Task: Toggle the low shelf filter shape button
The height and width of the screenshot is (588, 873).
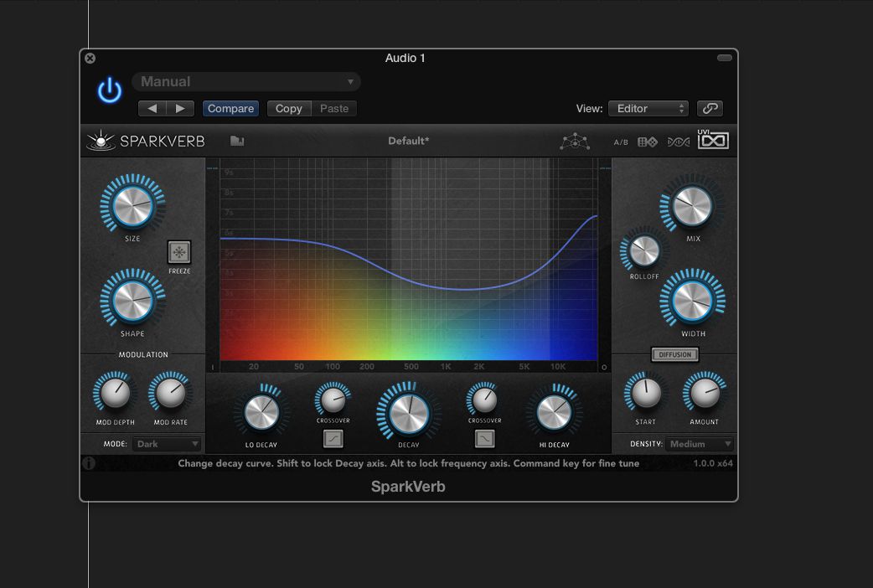Action: point(333,439)
